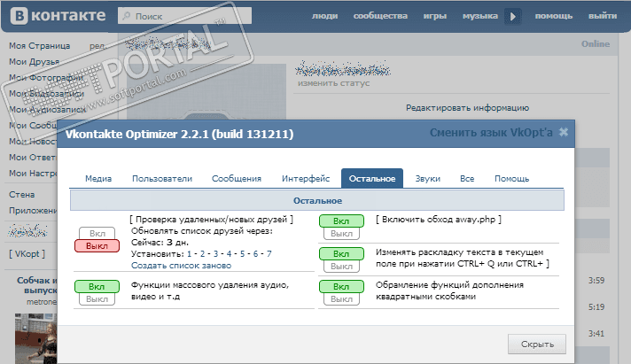The image size is (631, 364).
Task: Click Выкл for square brackets framing
Action: [341, 298]
